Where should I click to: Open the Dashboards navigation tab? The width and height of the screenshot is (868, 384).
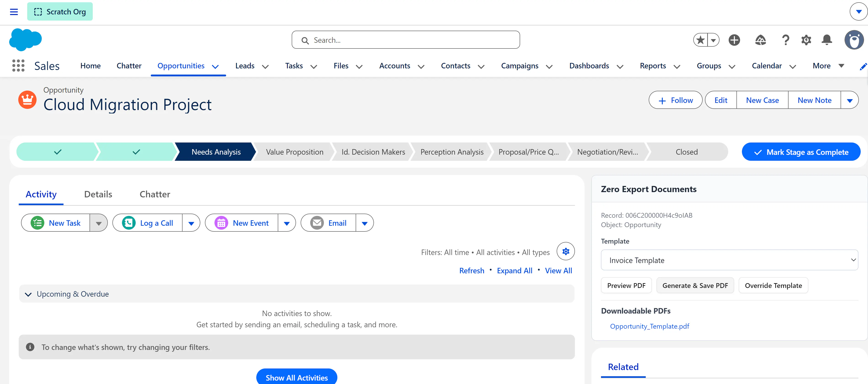pos(589,66)
